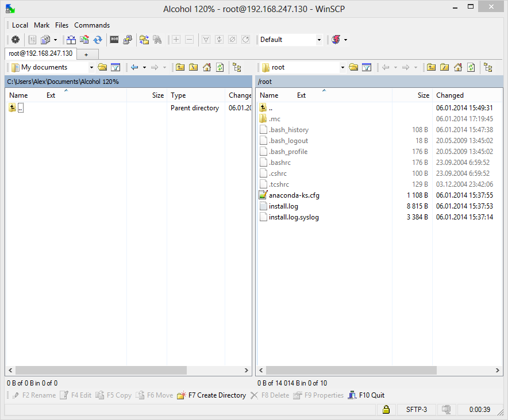Viewport: 508px width, 420px height.
Task: Open the Local menu
Action: 20,25
